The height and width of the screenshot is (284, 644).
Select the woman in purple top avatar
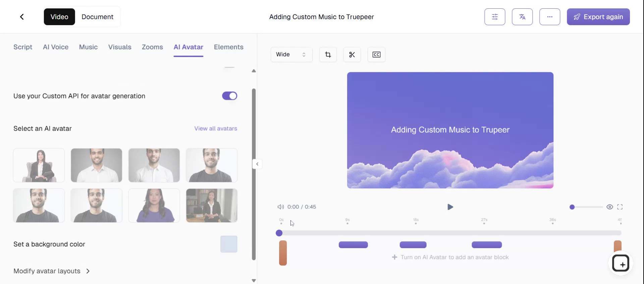154,205
